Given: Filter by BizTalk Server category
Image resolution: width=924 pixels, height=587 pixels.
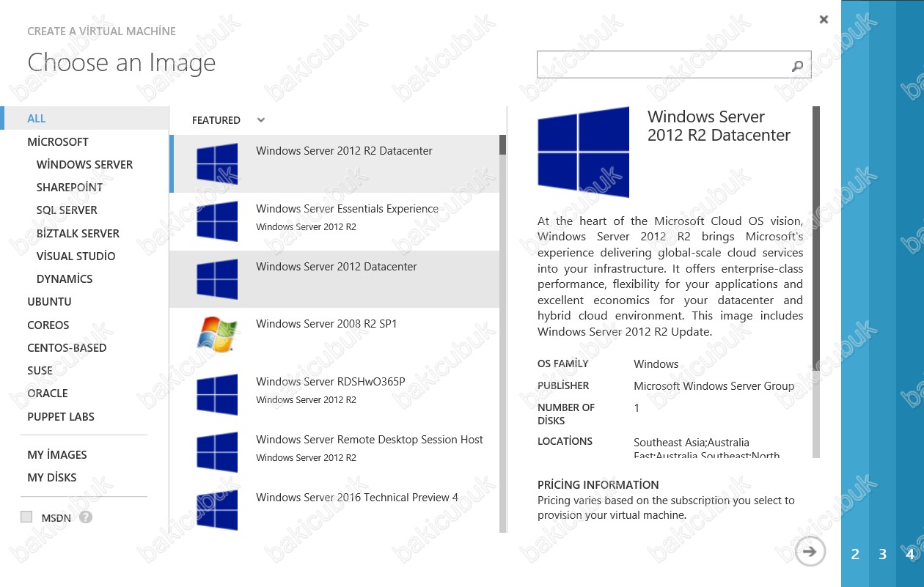Looking at the screenshot, I should (x=78, y=233).
